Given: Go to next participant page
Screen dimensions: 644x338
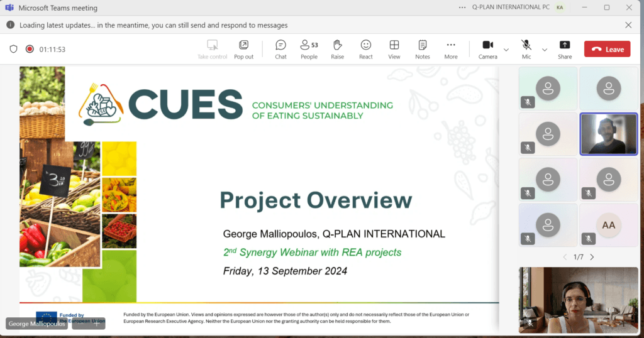Looking at the screenshot, I should [x=592, y=257].
